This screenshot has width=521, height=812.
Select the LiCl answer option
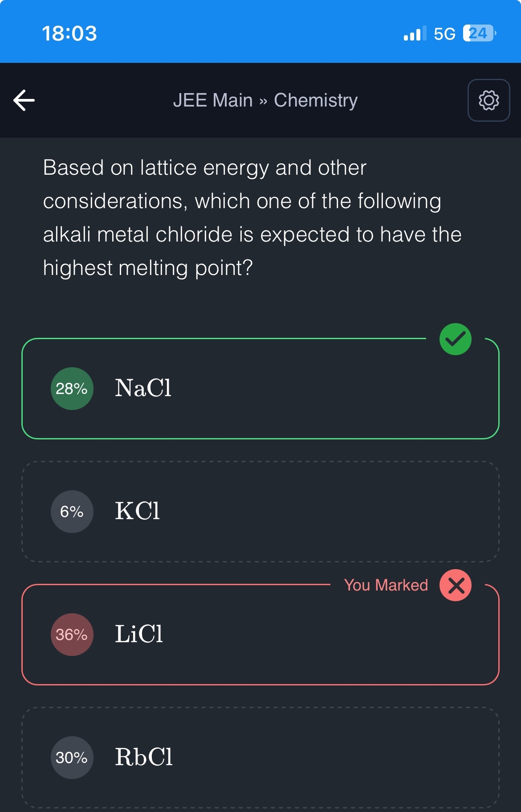(260, 635)
